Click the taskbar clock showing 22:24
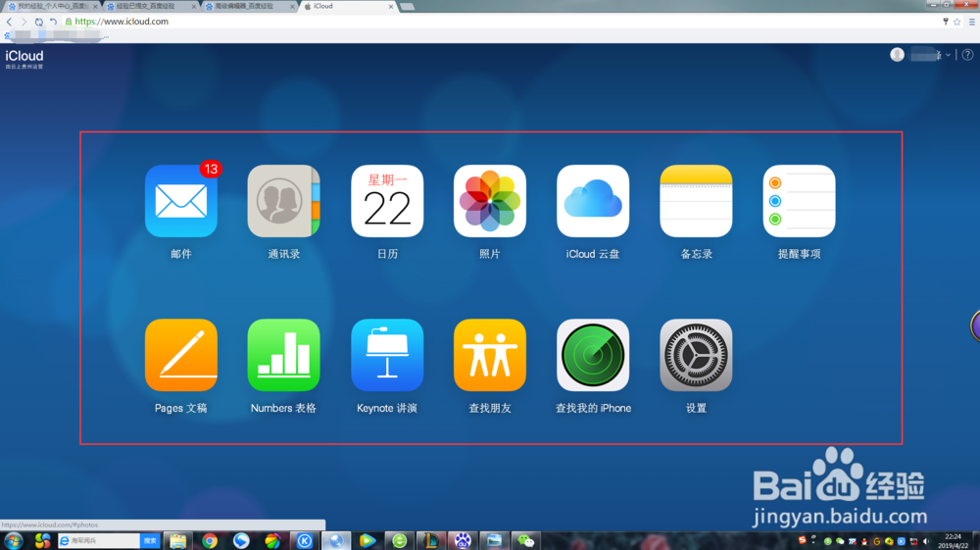The width and height of the screenshot is (980, 550). (954, 541)
